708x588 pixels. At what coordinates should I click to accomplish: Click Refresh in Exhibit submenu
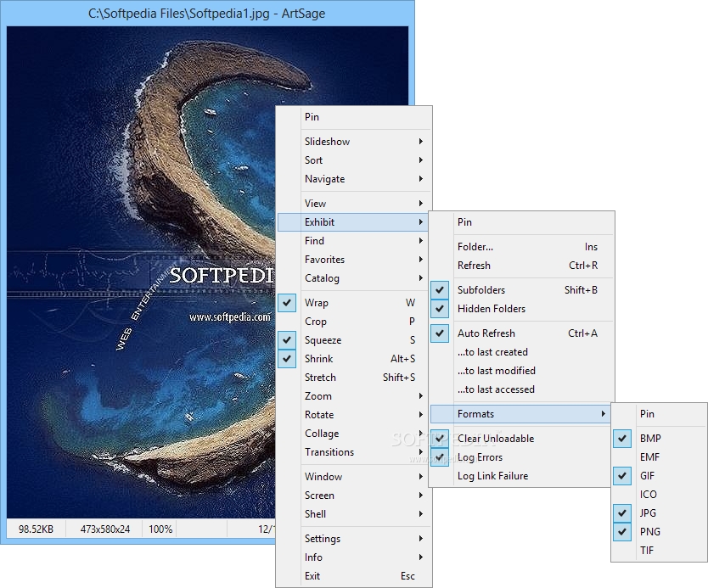coord(521,266)
